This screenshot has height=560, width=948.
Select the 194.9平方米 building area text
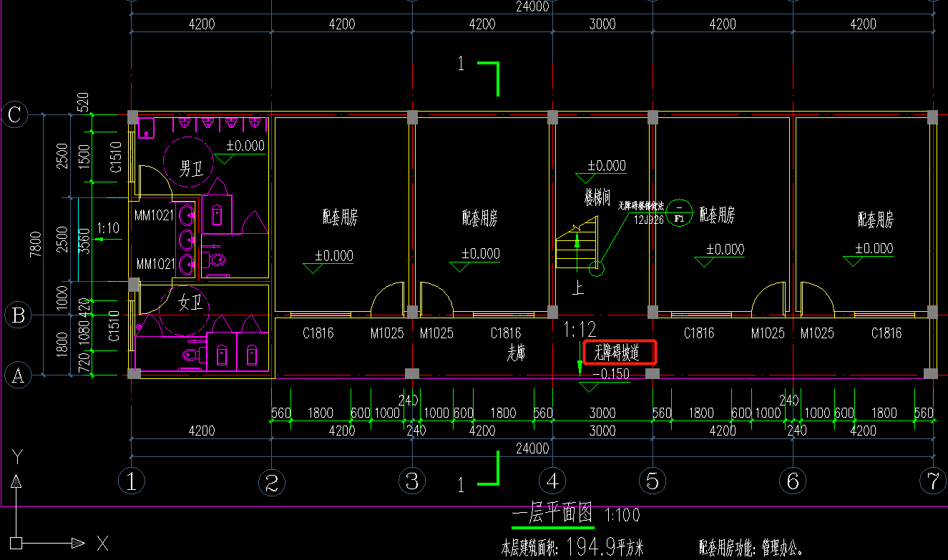pyautogui.click(x=605, y=547)
